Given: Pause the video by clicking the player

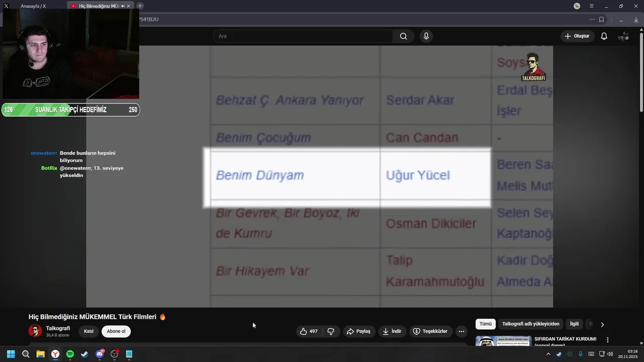Looking at the screenshot, I should click(x=319, y=176).
